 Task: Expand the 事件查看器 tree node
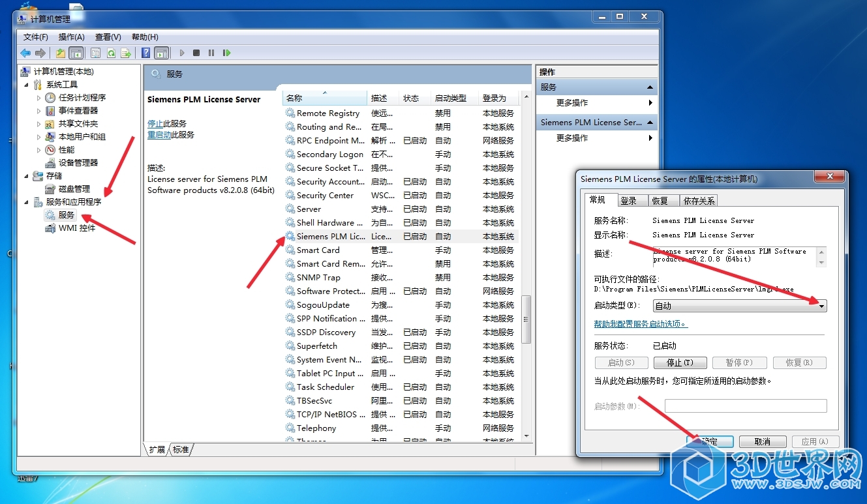38,111
